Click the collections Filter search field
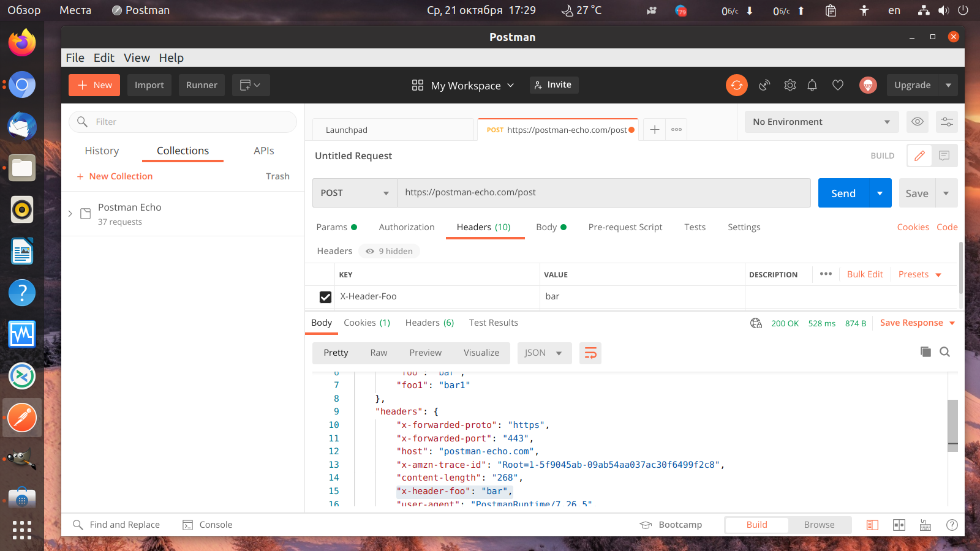Viewport: 980px width, 551px height. tap(183, 122)
